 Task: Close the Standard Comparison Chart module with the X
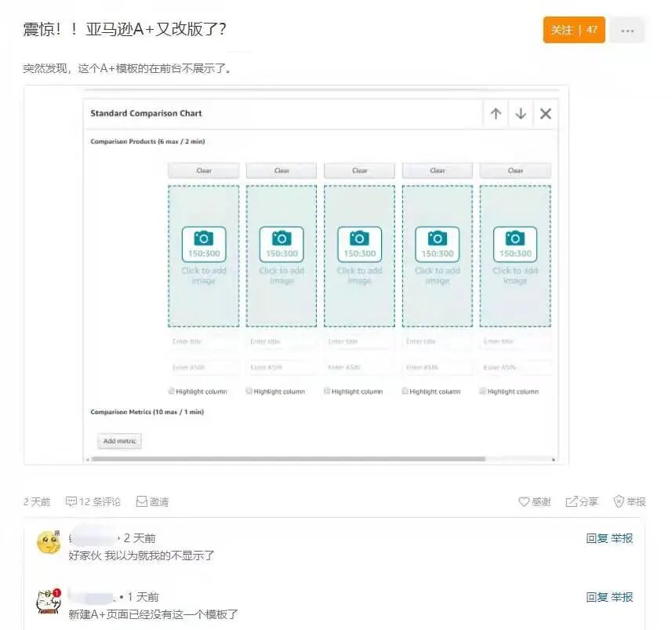[x=545, y=113]
